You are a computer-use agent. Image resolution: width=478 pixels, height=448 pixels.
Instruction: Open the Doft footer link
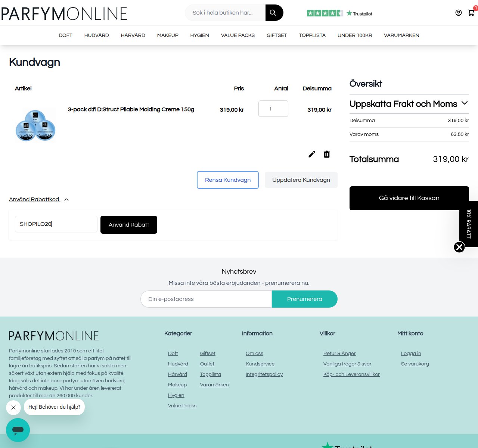(173, 354)
